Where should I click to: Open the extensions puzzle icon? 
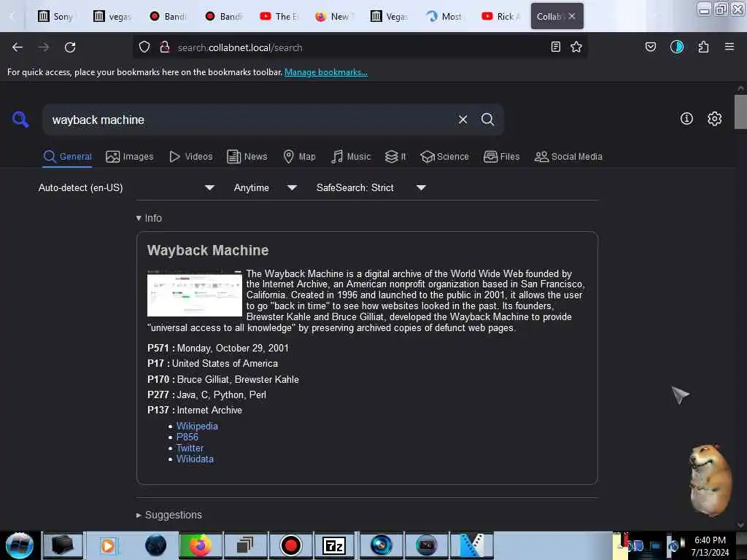click(x=703, y=47)
